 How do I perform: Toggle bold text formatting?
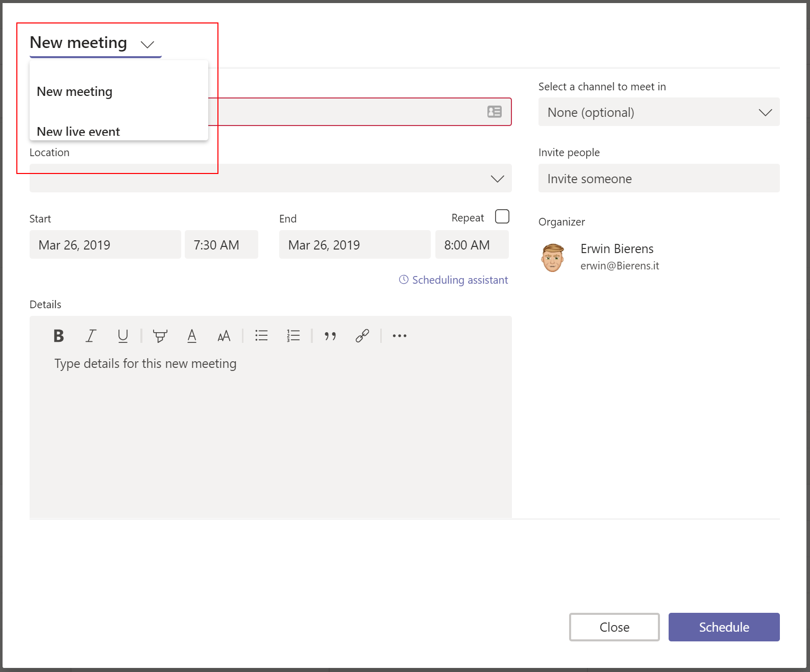click(x=59, y=336)
